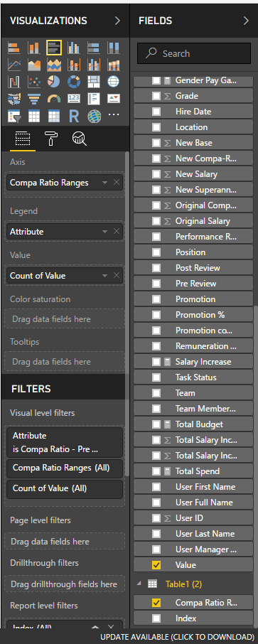The image size is (258, 644).
Task: Select the multi-row card visual
Action: click(94, 99)
